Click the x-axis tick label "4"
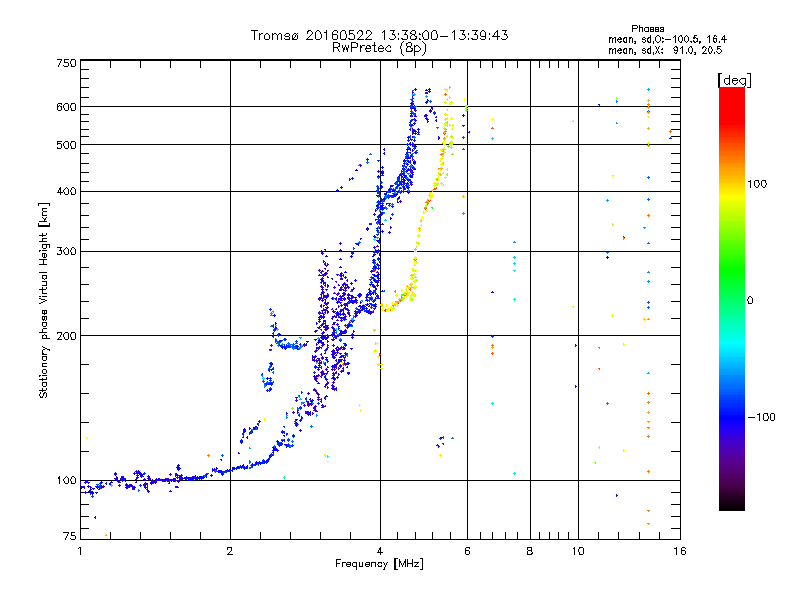This screenshot has height=600, width=800. click(x=380, y=551)
